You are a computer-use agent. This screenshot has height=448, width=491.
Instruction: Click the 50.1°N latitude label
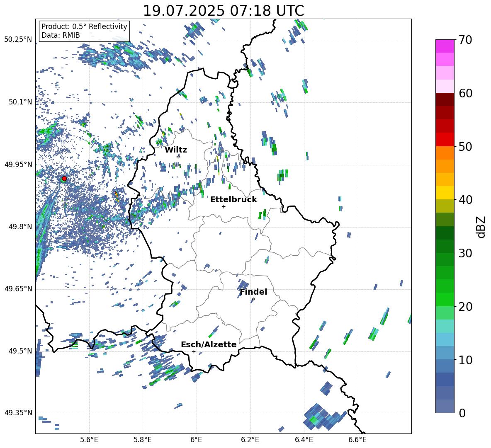(20, 102)
